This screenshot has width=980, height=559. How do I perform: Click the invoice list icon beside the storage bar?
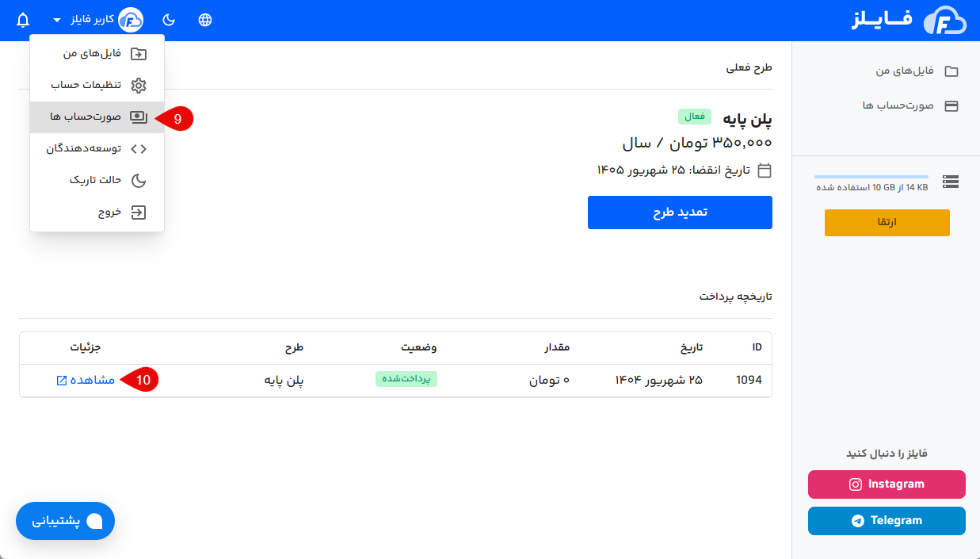[x=951, y=182]
